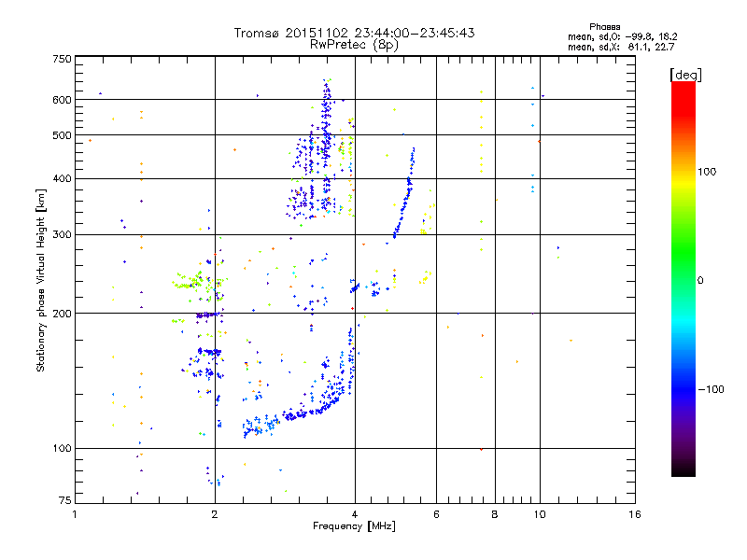Click the y-axis tick label '750'
The width and height of the screenshot is (747, 560).
pyautogui.click(x=63, y=59)
